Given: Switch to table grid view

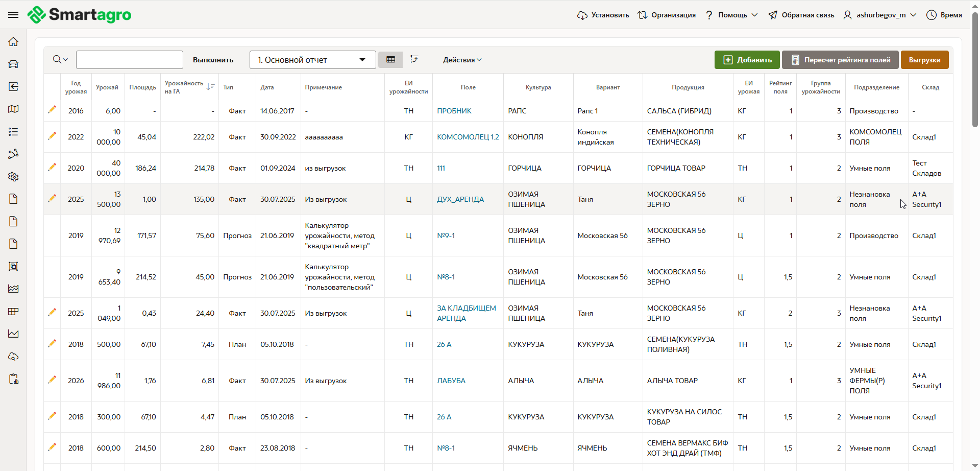Looking at the screenshot, I should tap(390, 60).
